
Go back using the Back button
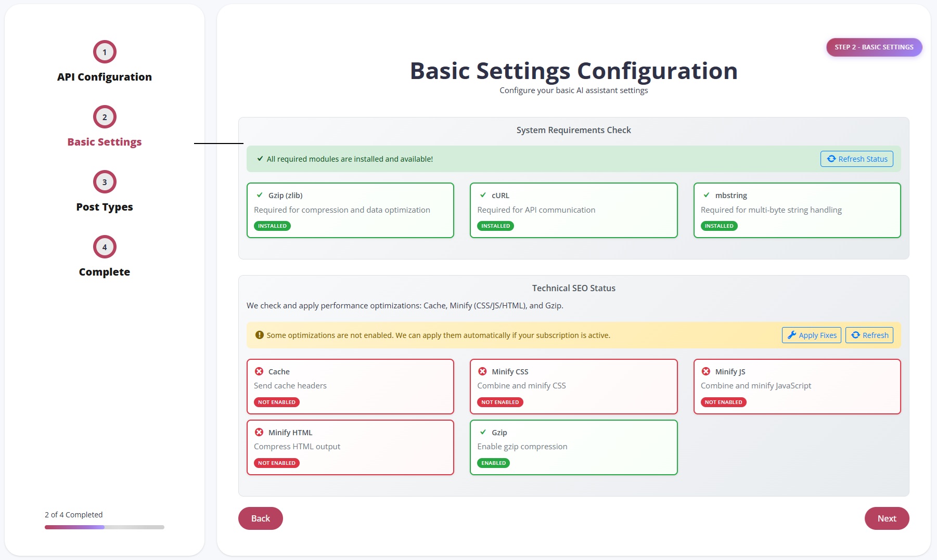click(260, 518)
